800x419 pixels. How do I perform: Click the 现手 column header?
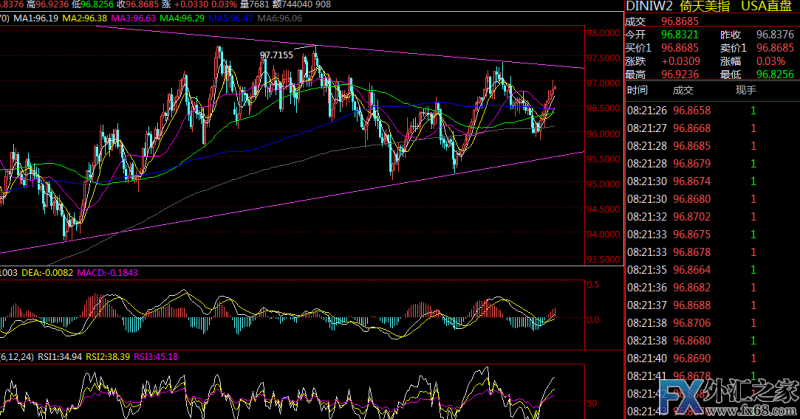pyautogui.click(x=746, y=91)
